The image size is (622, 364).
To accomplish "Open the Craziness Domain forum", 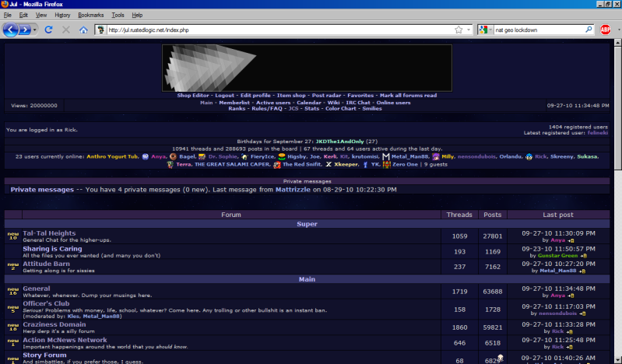I will pyautogui.click(x=54, y=324).
